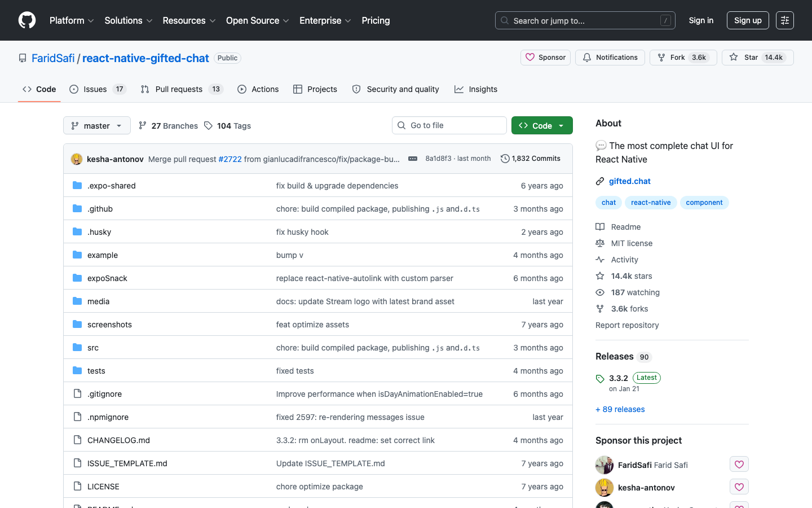The image size is (812, 508).
Task: Click the react-native topic tag
Action: click(651, 203)
